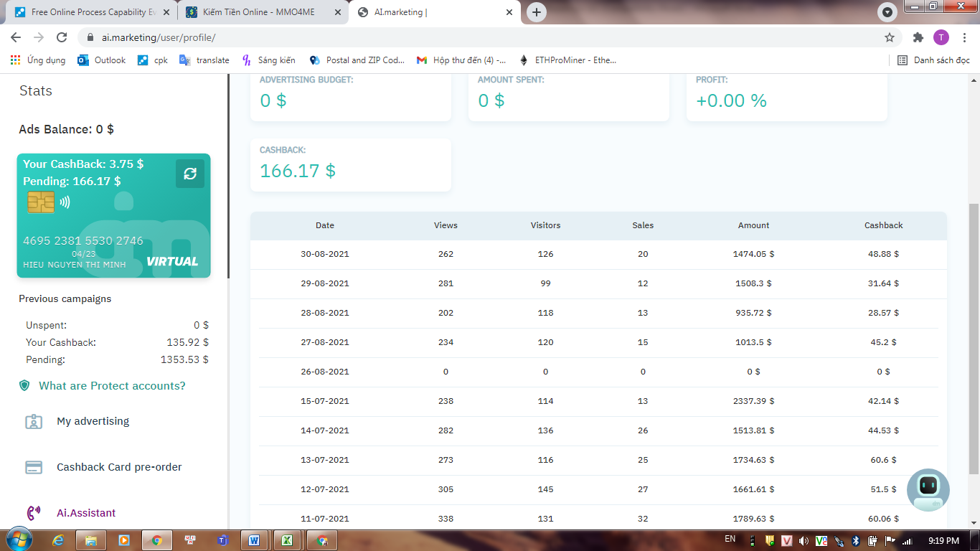
Task: Open Microsoft Word from the taskbar
Action: pyautogui.click(x=254, y=540)
